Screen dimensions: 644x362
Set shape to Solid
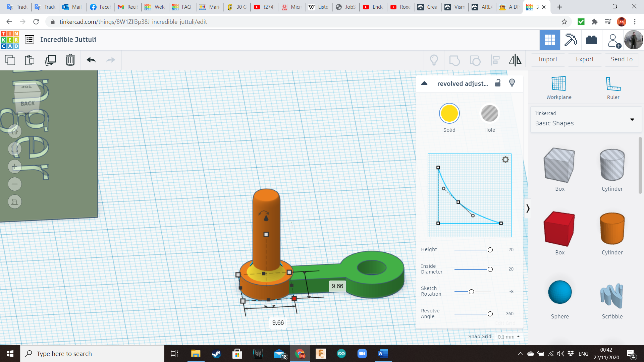(449, 114)
